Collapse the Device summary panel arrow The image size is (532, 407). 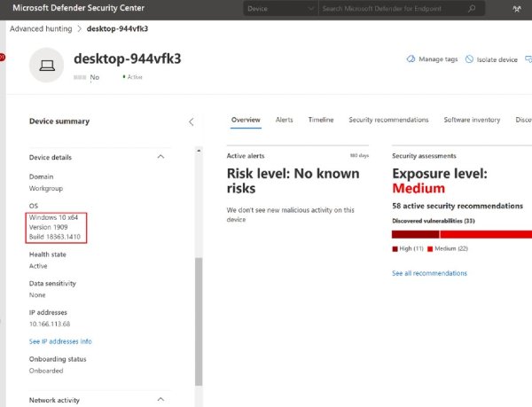tap(192, 122)
